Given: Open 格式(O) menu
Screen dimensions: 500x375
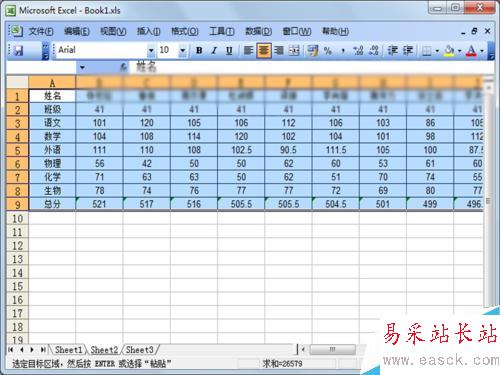Looking at the screenshot, I should pyautogui.click(x=185, y=32).
